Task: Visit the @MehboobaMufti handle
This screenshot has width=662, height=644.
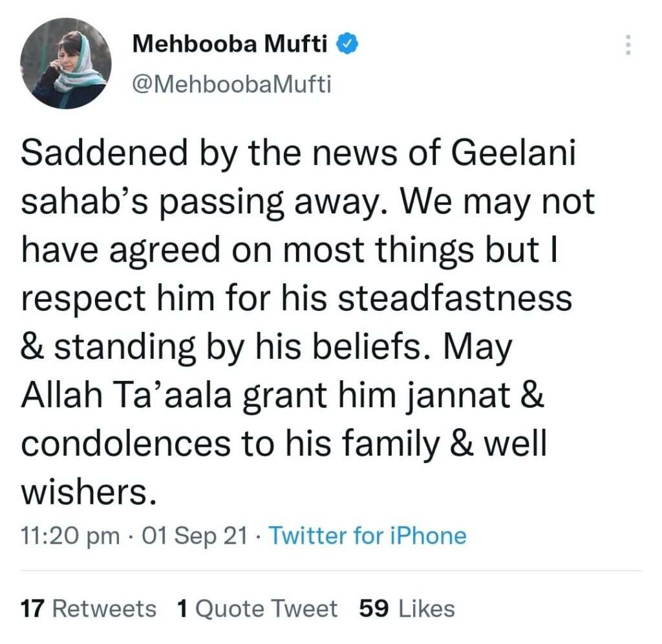Action: click(232, 84)
